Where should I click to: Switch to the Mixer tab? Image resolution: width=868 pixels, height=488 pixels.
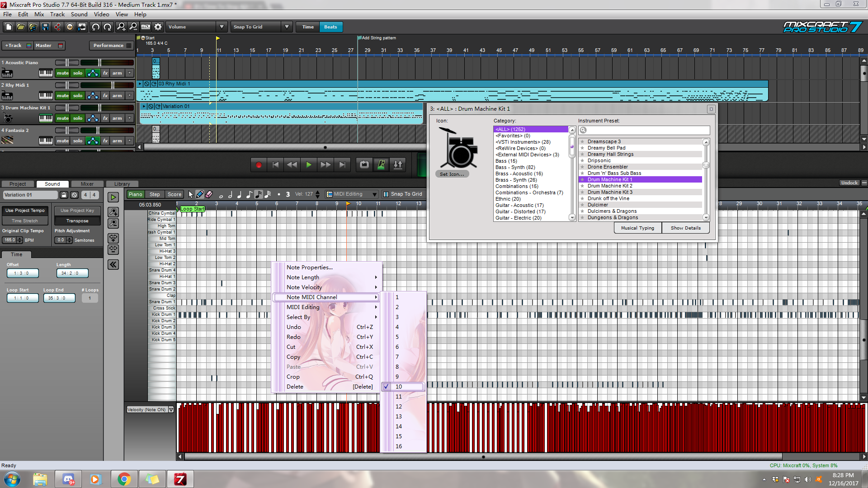pos(87,183)
